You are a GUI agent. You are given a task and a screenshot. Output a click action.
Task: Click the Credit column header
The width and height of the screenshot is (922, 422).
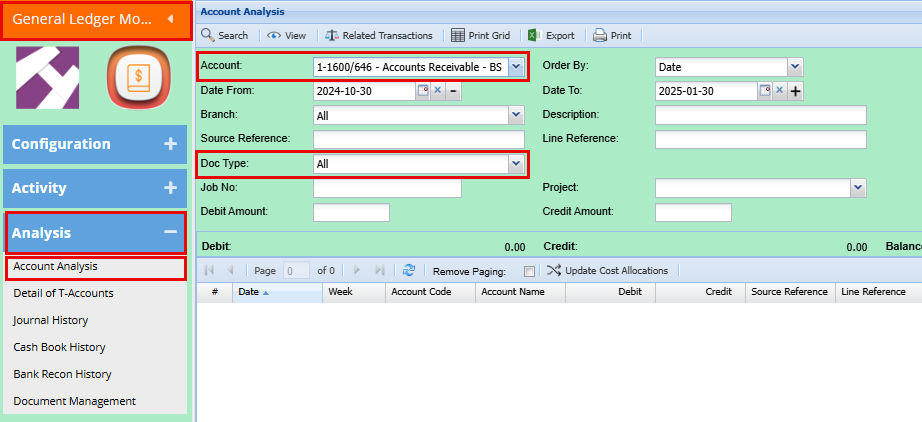coord(700,292)
